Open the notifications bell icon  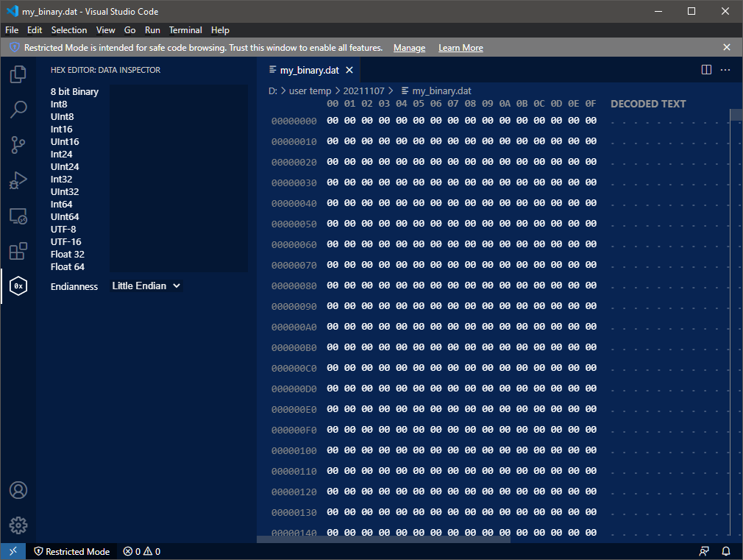click(x=726, y=551)
